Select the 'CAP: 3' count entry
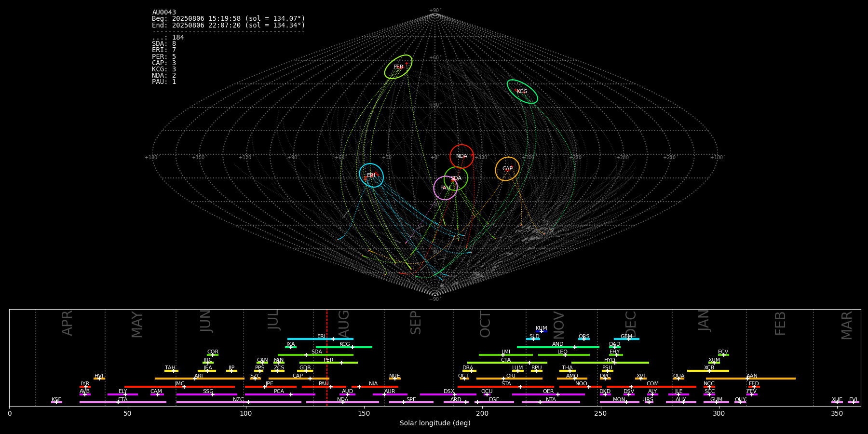 pos(164,63)
